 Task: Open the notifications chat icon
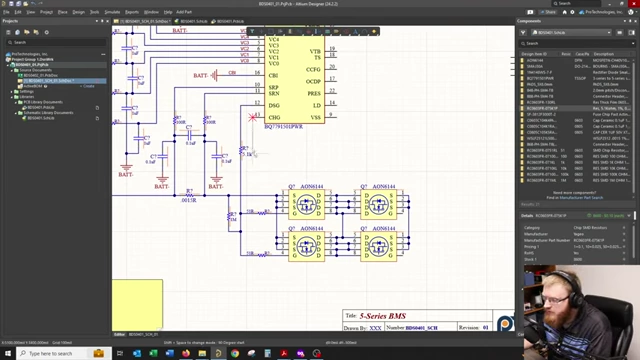point(530,12)
